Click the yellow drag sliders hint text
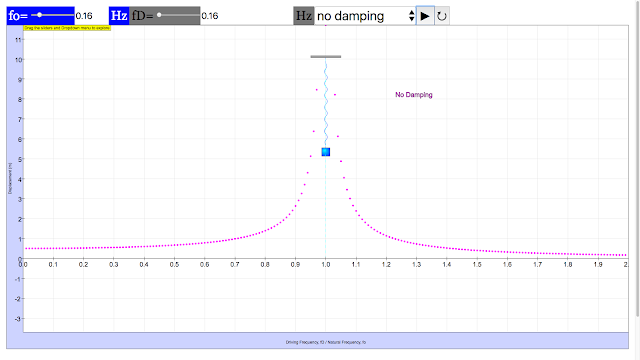 pyautogui.click(x=67, y=28)
